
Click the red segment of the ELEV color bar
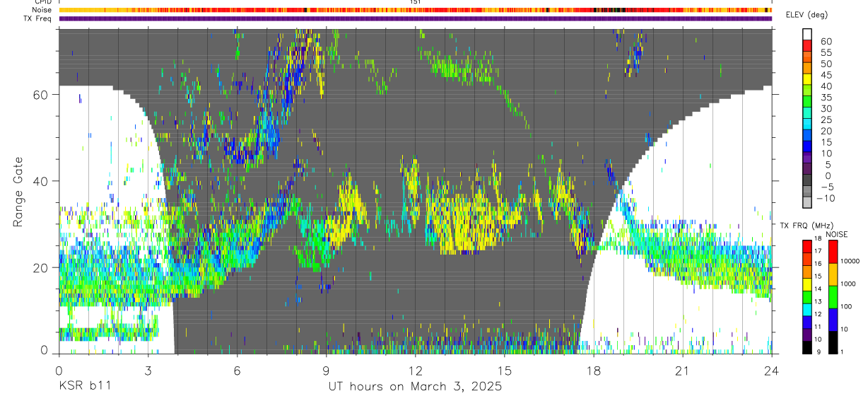(x=807, y=42)
